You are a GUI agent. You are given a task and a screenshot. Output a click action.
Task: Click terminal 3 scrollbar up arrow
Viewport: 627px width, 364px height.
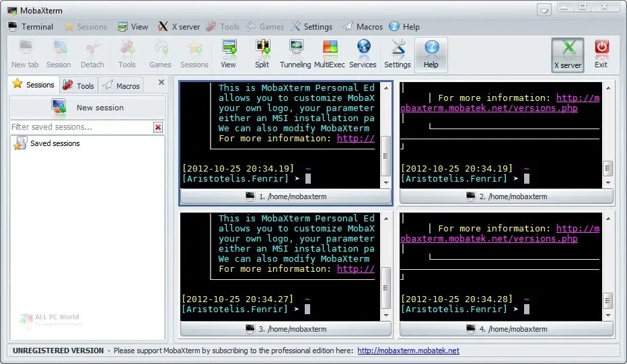386,219
